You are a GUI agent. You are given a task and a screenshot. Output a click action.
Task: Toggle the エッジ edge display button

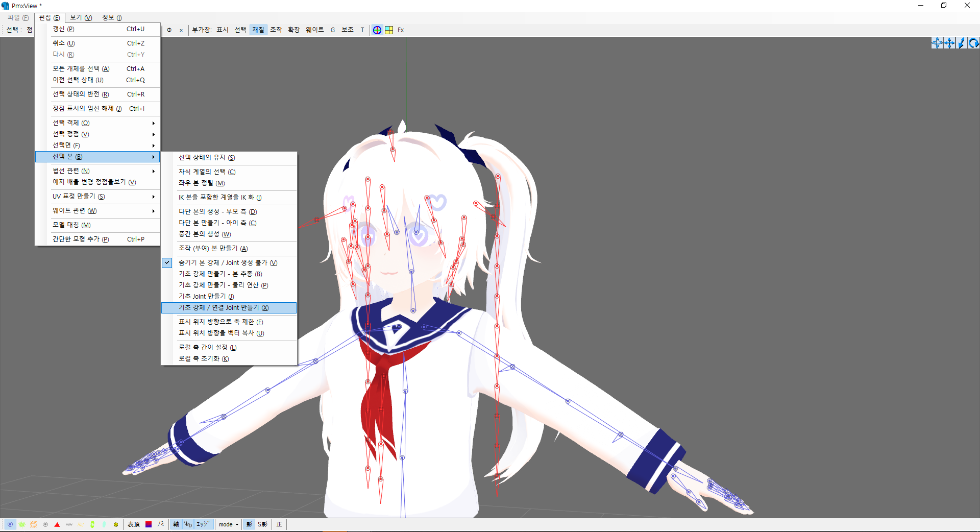pos(204,524)
